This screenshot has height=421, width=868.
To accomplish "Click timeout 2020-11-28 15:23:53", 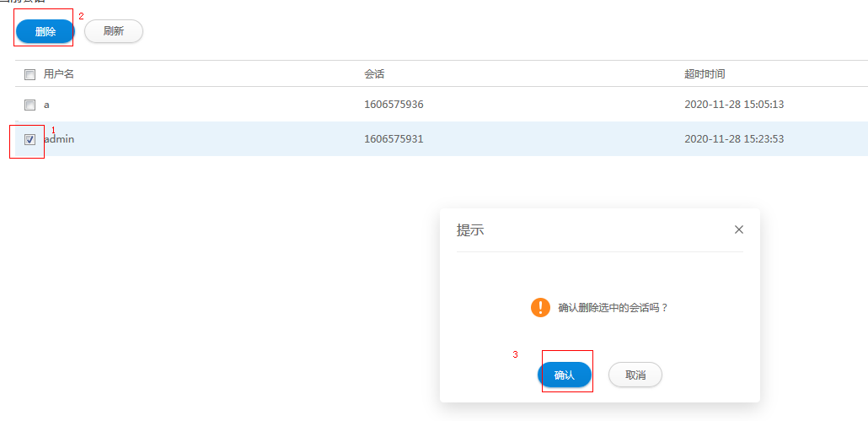I will (x=734, y=139).
